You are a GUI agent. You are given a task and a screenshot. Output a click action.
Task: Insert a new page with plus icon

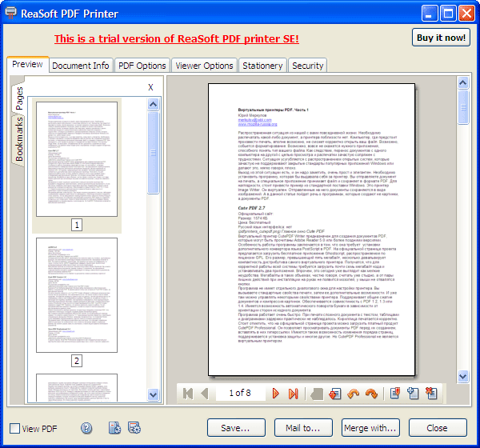[413, 393]
